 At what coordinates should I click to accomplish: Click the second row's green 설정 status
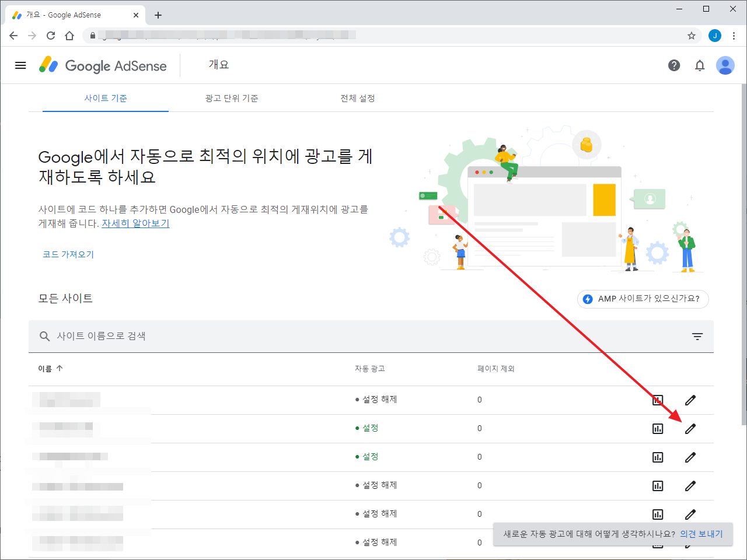pos(367,428)
